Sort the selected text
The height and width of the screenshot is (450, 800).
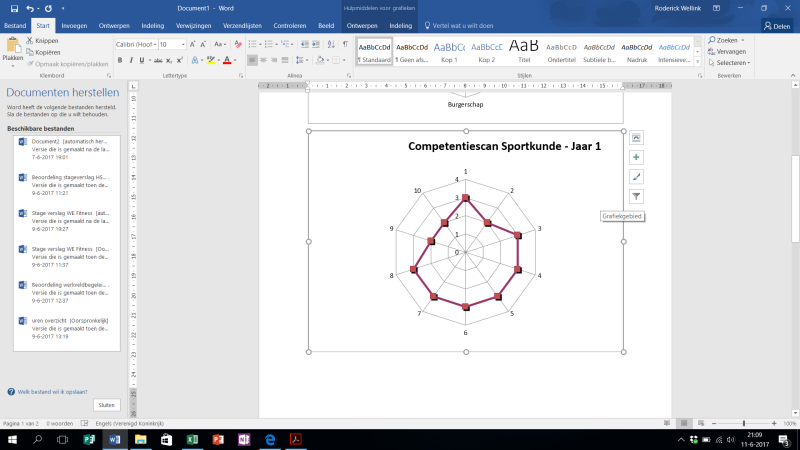[x=331, y=44]
